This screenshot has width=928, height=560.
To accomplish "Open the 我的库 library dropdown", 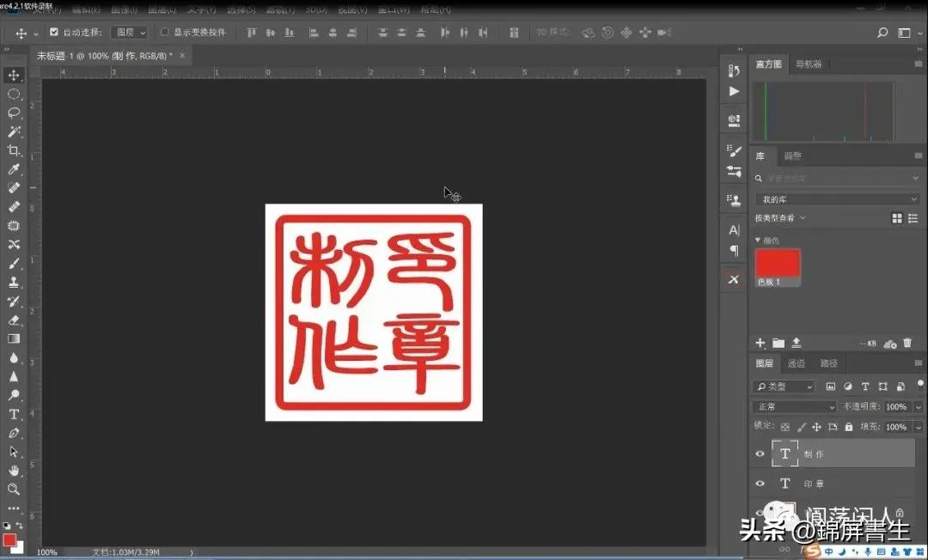I will click(838, 198).
